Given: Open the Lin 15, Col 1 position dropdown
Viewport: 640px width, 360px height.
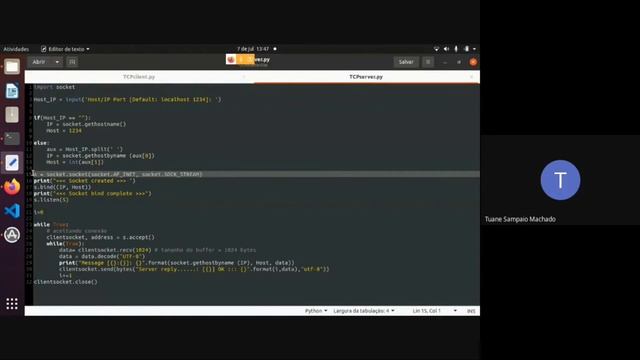Looking at the screenshot, I should tap(434, 311).
